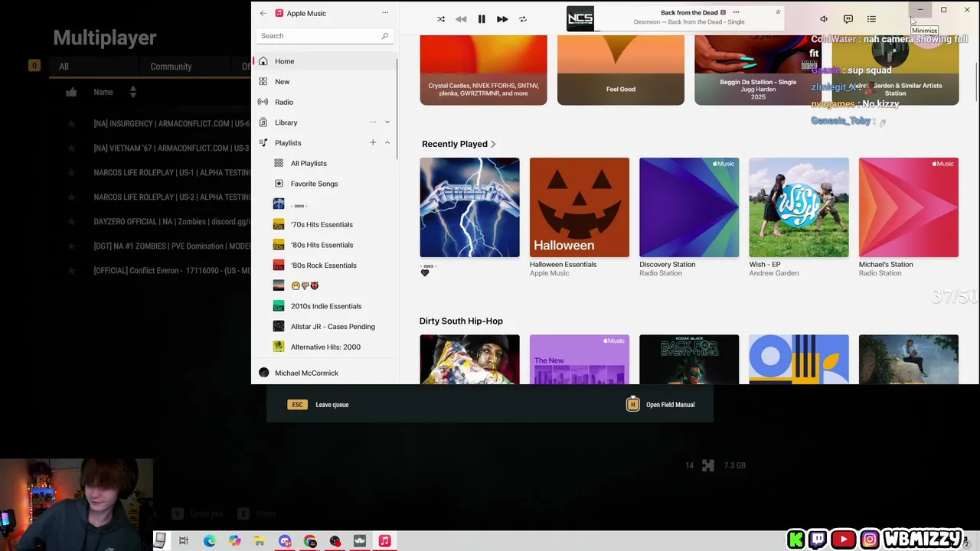Click Andrew Garden artist link

tap(773, 273)
